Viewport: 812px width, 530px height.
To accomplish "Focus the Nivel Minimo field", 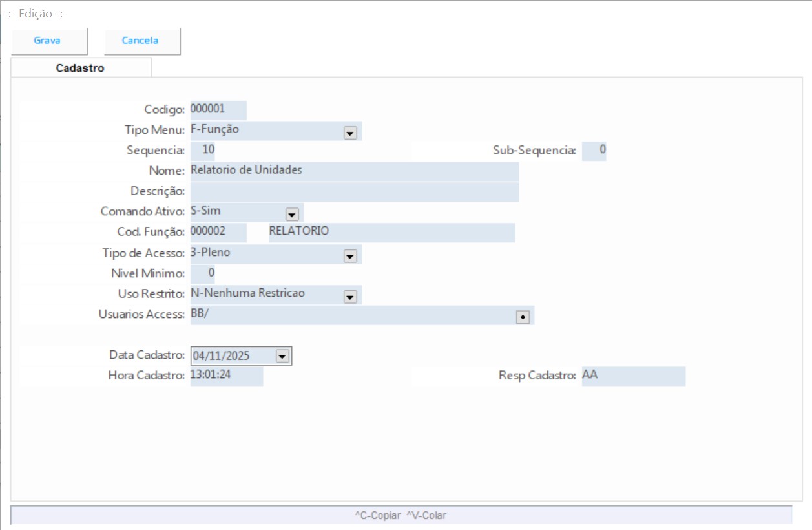I will (203, 273).
